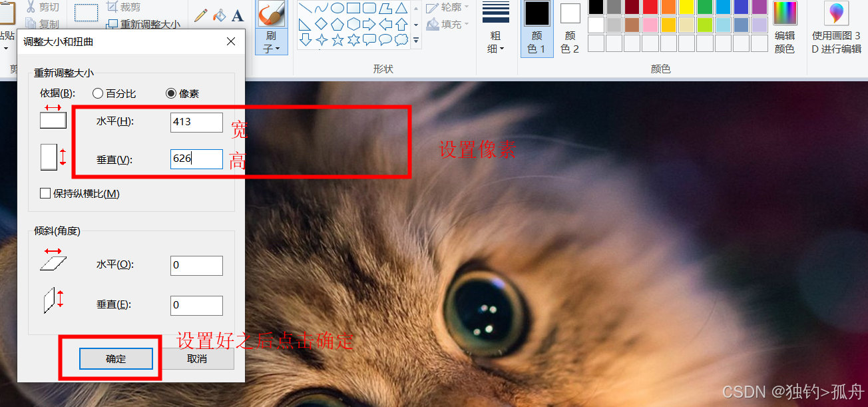This screenshot has height=407, width=868.
Task: Pick the Right arrow shape
Action: pos(369,24)
